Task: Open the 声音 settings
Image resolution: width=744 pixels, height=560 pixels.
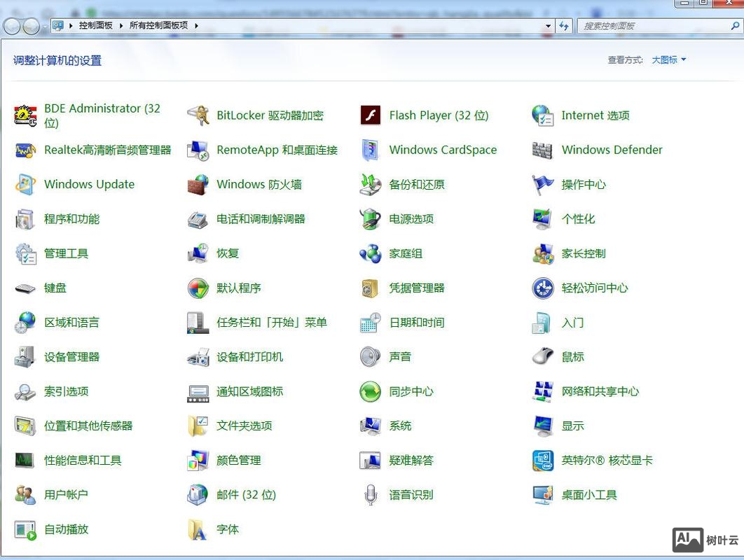Action: pyautogui.click(x=399, y=356)
